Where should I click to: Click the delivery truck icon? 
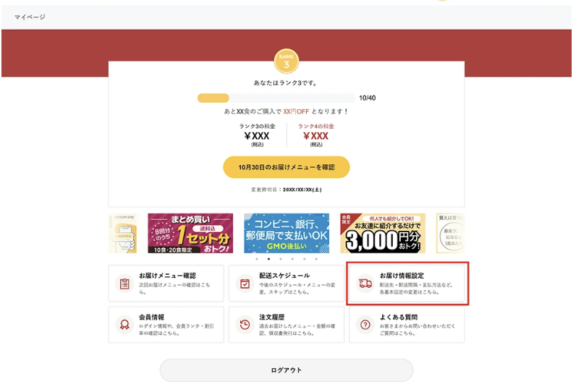365,284
